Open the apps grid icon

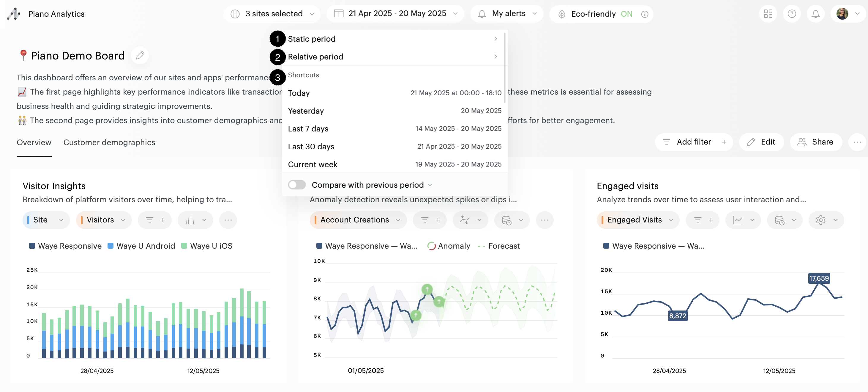(x=768, y=14)
